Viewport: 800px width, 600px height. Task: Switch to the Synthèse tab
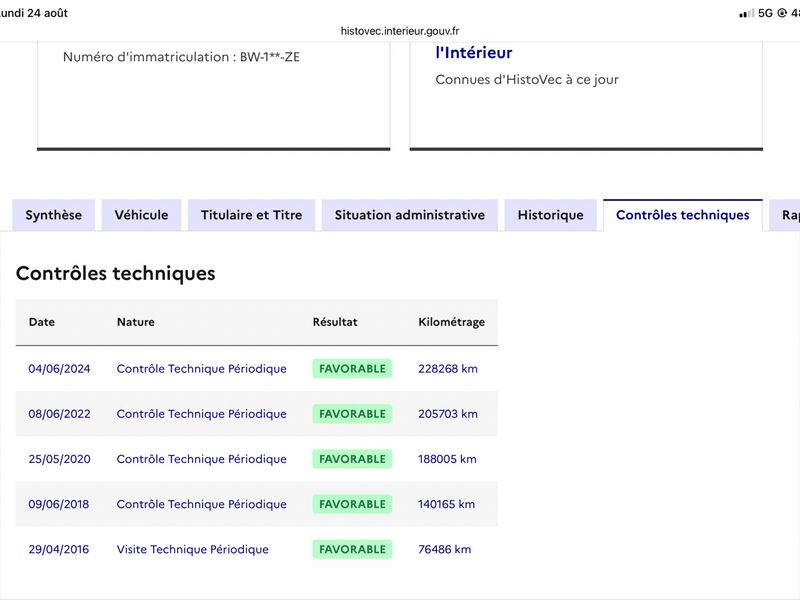(54, 215)
